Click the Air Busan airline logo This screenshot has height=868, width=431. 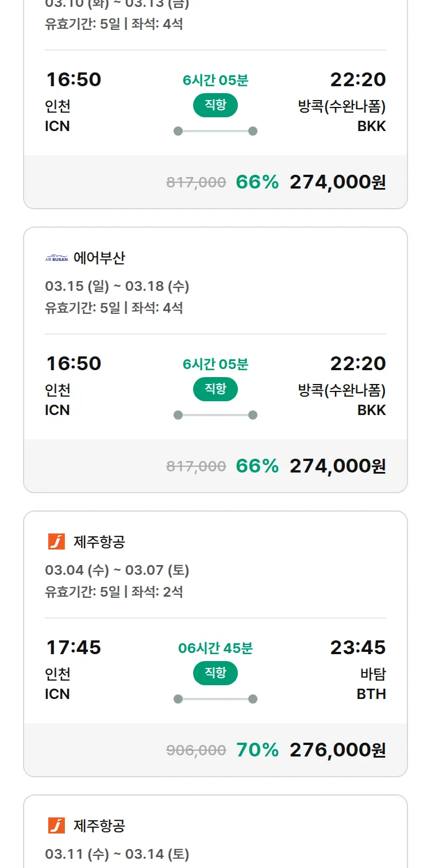pyautogui.click(x=56, y=258)
